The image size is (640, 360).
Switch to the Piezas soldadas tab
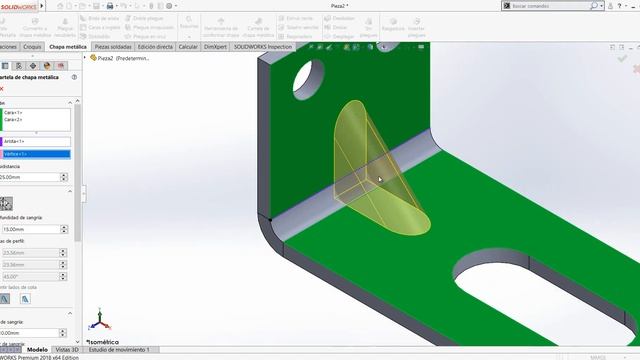click(x=113, y=47)
